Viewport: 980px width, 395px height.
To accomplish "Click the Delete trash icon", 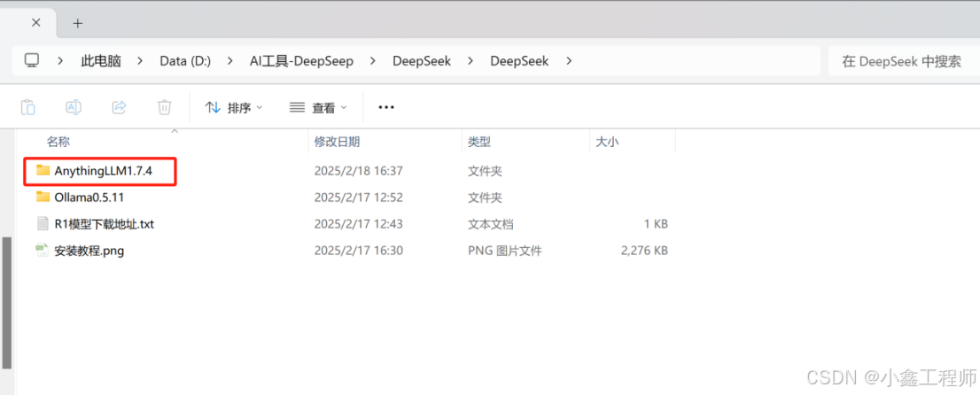I will [x=165, y=107].
